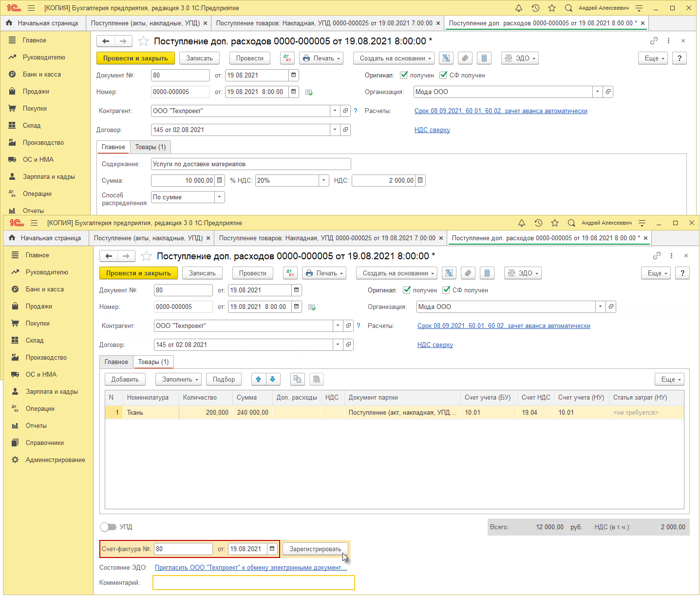This screenshot has height=596, width=700.
Task: Open Поступление (акты, накладные, УПД) tab in lower window
Action: [x=148, y=238]
